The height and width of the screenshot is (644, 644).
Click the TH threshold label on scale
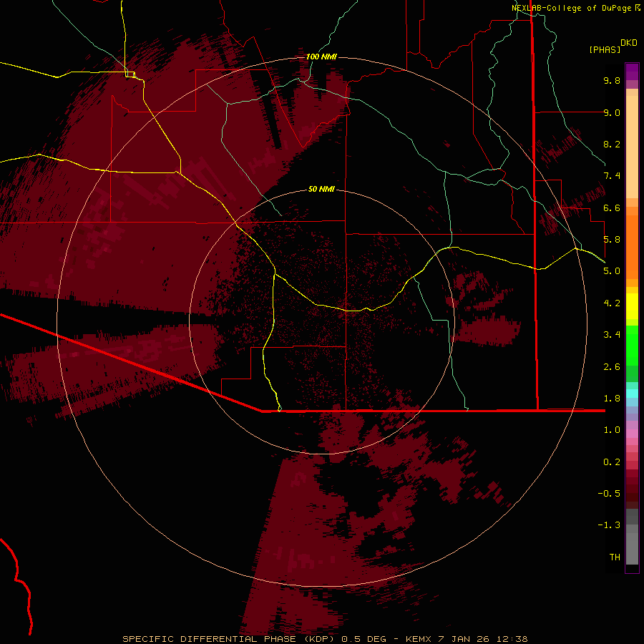point(615,557)
